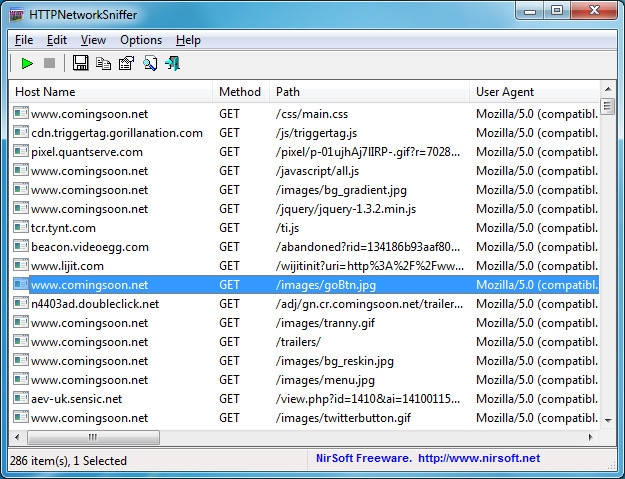Viewport: 625px width, 479px height.
Task: Click row icon for pixel.quantserve.com
Action: 21,151
